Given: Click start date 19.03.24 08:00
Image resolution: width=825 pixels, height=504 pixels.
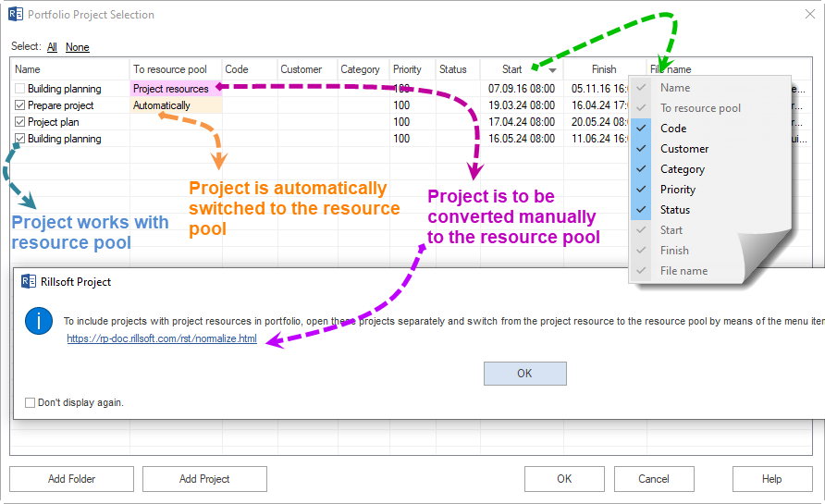Looking at the screenshot, I should [x=522, y=105].
